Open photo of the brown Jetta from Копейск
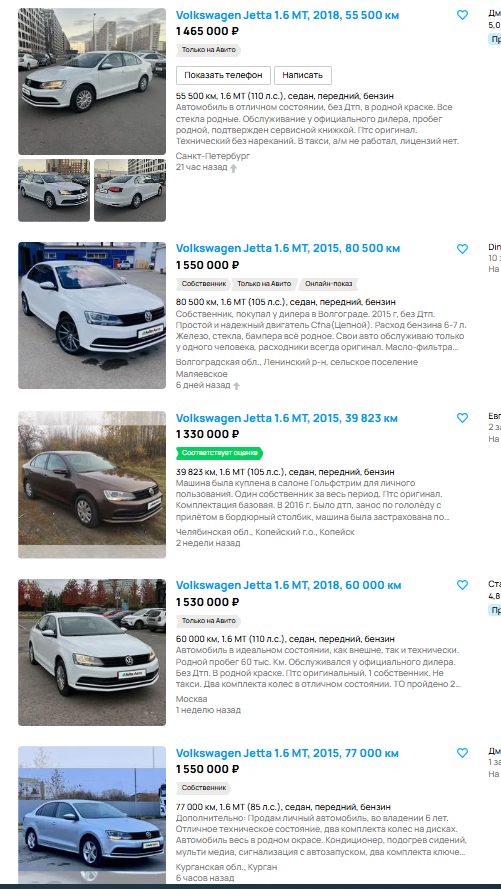501x889 pixels. point(92,485)
